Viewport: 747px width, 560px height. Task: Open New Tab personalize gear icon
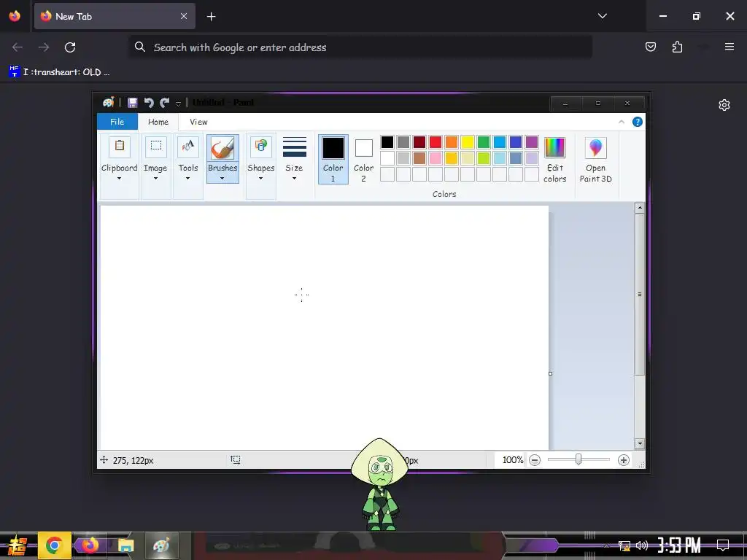point(724,105)
